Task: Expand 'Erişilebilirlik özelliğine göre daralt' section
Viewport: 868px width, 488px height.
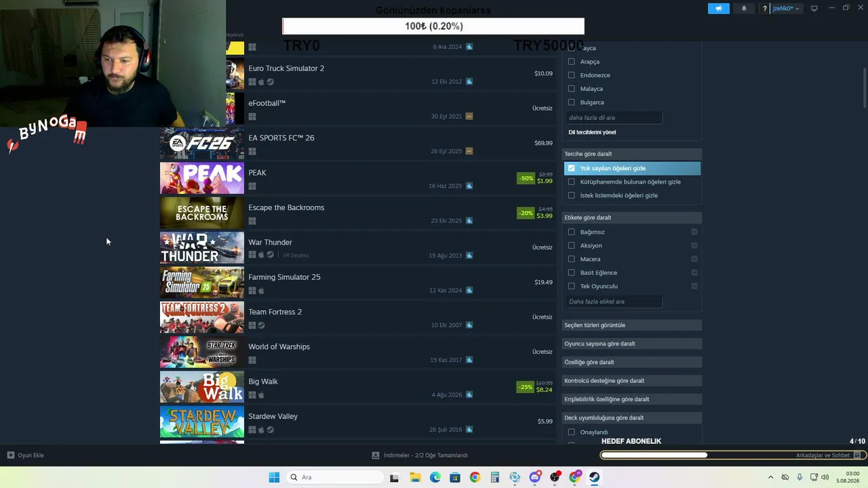Action: click(632, 399)
